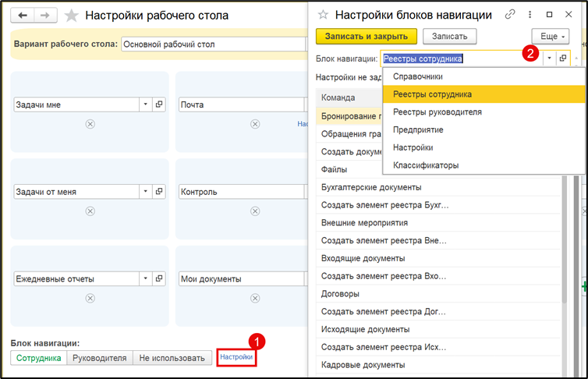Select the Входящие документы row
Image resolution: width=588 pixels, height=379 pixels.
438,258
